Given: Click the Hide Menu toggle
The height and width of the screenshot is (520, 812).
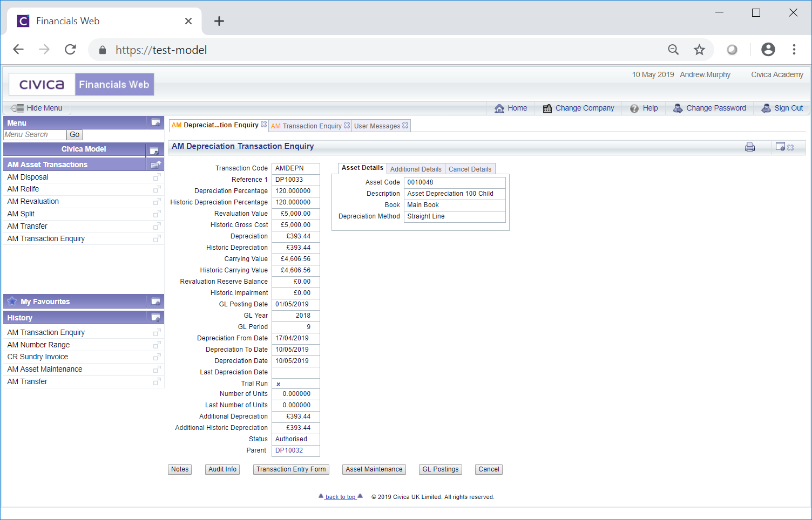Looking at the screenshot, I should click(x=36, y=108).
